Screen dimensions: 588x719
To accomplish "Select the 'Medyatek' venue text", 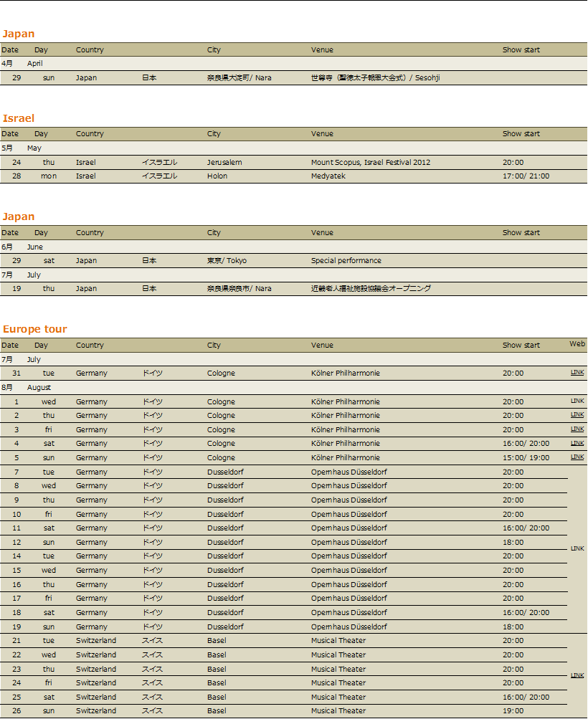I will [x=328, y=176].
